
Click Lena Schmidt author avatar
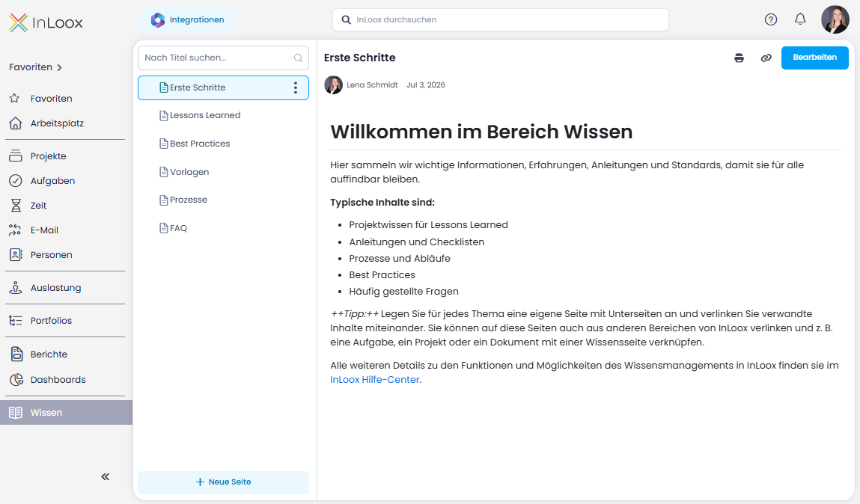point(334,85)
